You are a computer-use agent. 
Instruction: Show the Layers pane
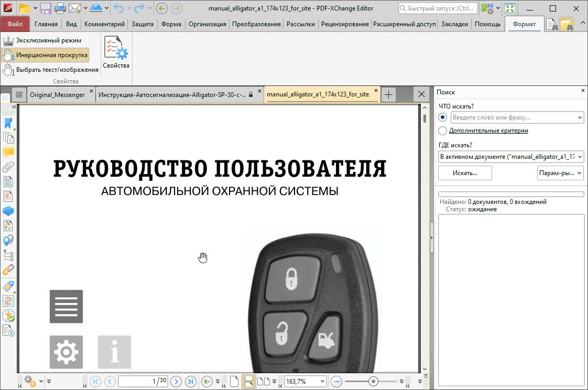(8, 211)
